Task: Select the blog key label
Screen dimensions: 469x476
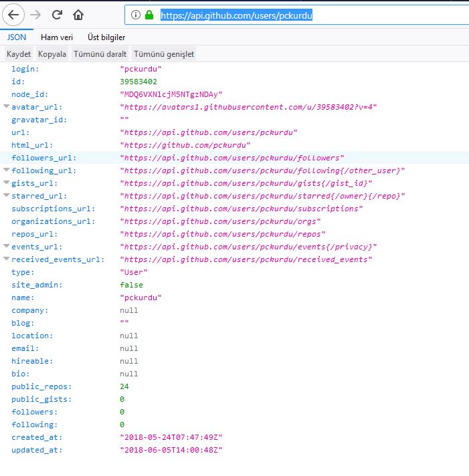Action: point(23,324)
